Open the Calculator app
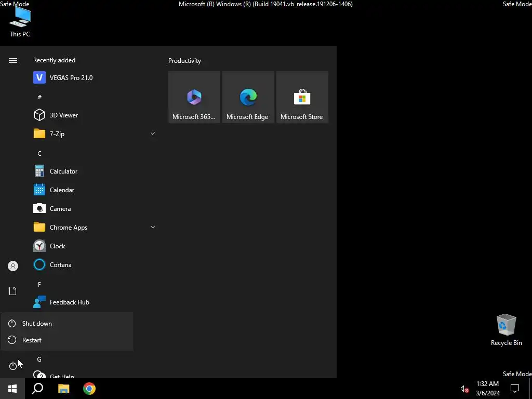The width and height of the screenshot is (532, 399). coord(95,171)
